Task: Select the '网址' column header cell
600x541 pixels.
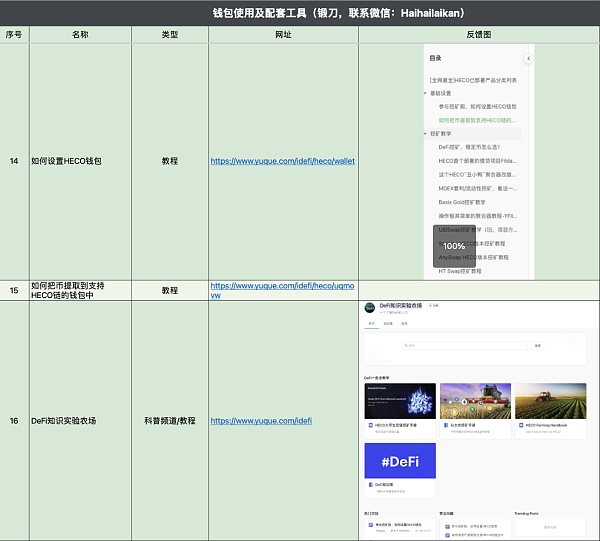Action: click(x=283, y=35)
